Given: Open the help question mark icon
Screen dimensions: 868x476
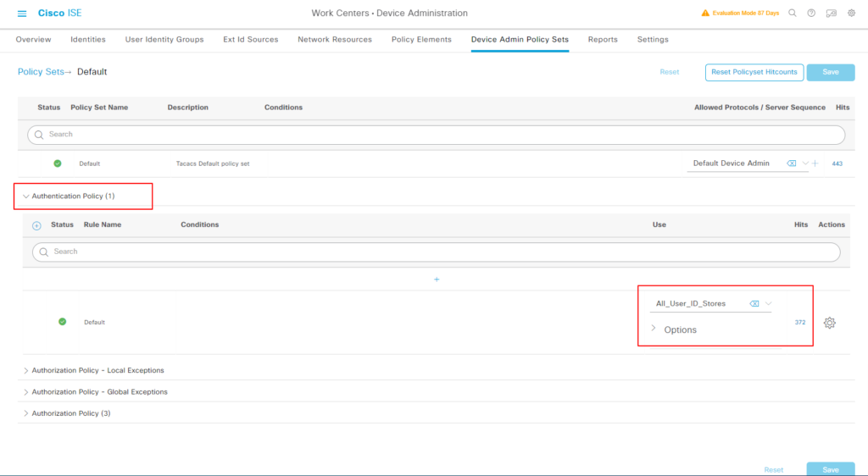Looking at the screenshot, I should pos(811,14).
